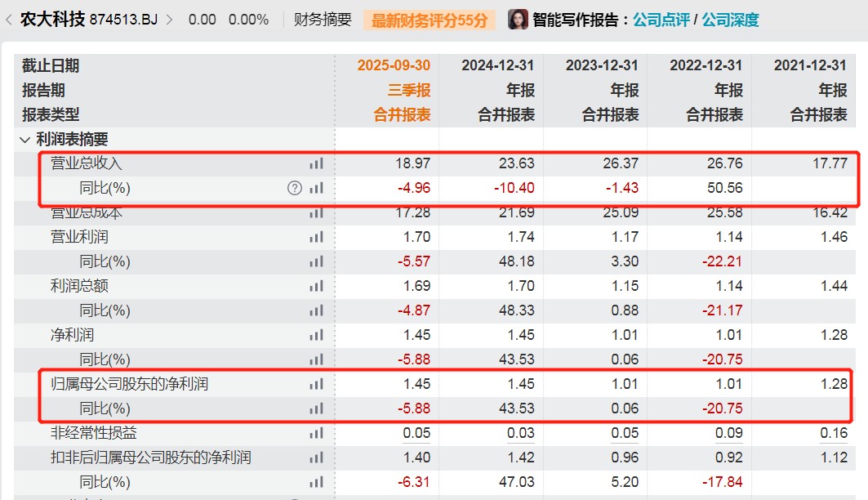868x500 pixels.
Task: Click the bar chart icon beside 非经常性损益
Action: [317, 432]
